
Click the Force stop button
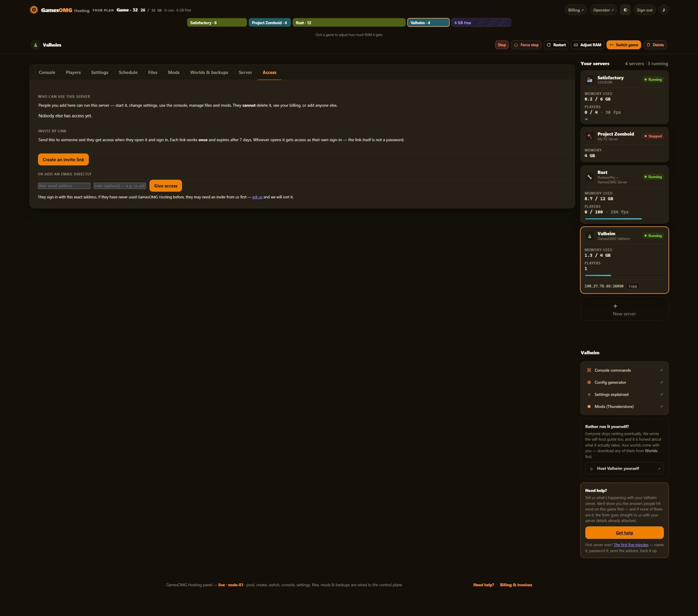click(x=526, y=45)
